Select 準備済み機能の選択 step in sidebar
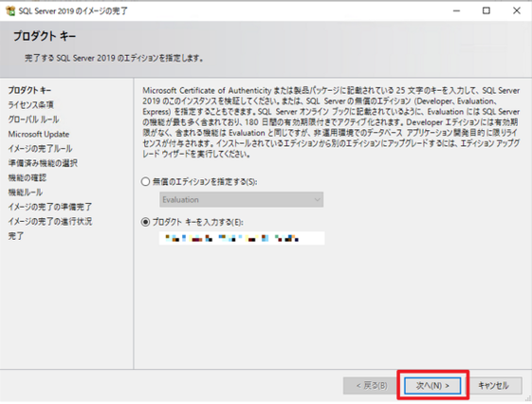 (x=43, y=163)
